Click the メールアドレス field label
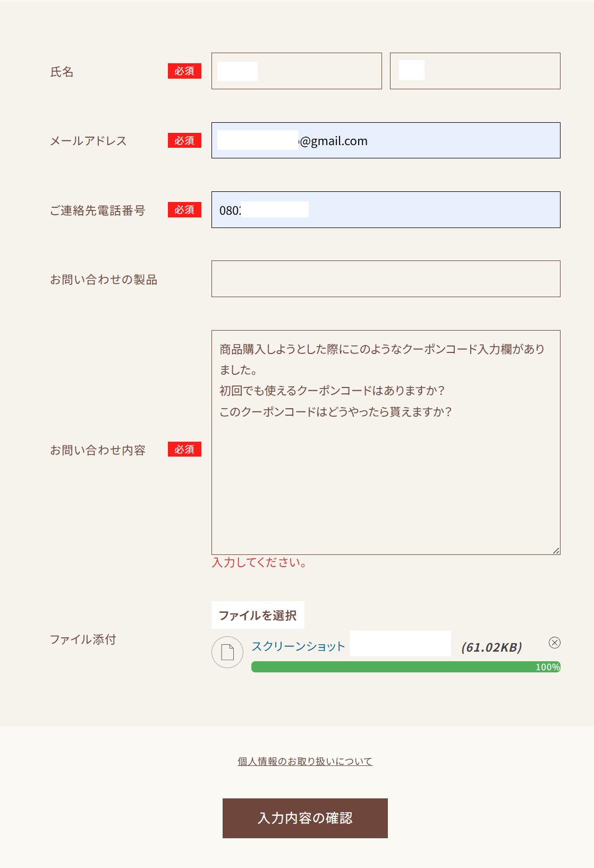 coord(88,141)
